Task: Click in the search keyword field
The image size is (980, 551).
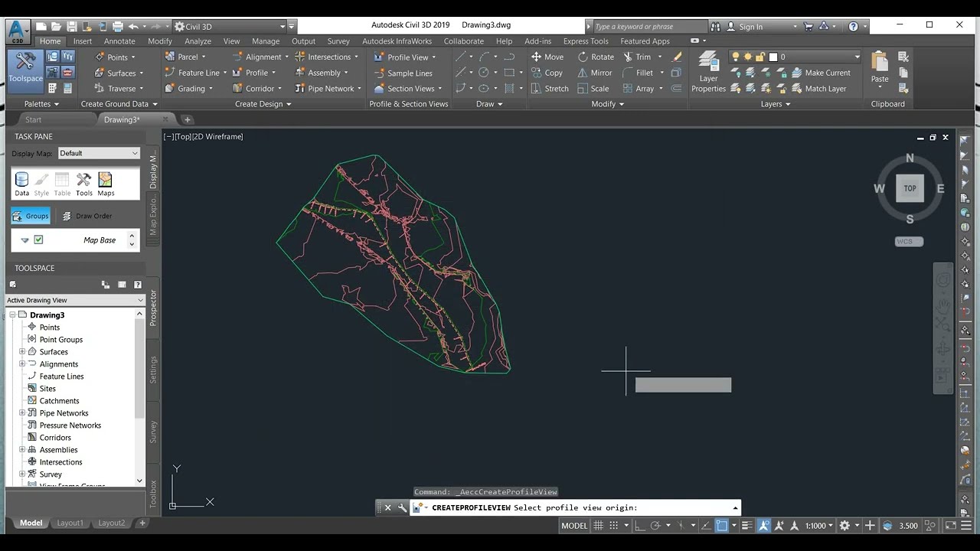Action: pyautogui.click(x=652, y=26)
